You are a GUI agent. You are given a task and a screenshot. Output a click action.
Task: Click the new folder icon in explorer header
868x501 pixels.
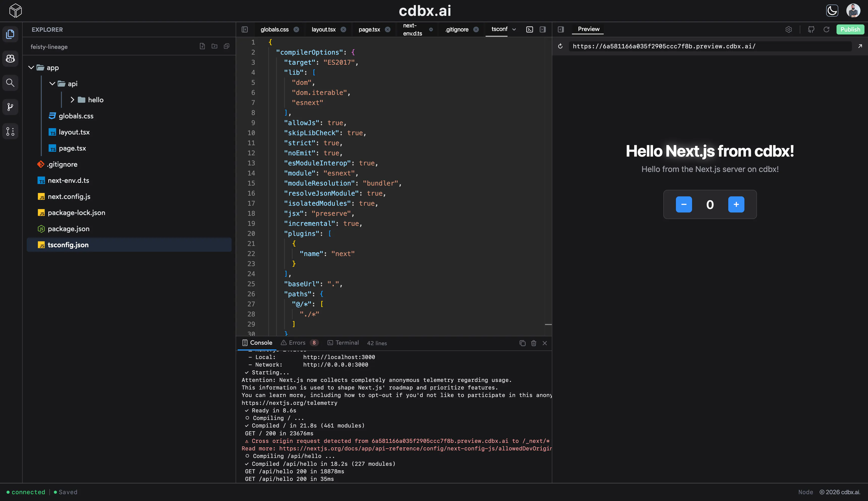click(214, 46)
